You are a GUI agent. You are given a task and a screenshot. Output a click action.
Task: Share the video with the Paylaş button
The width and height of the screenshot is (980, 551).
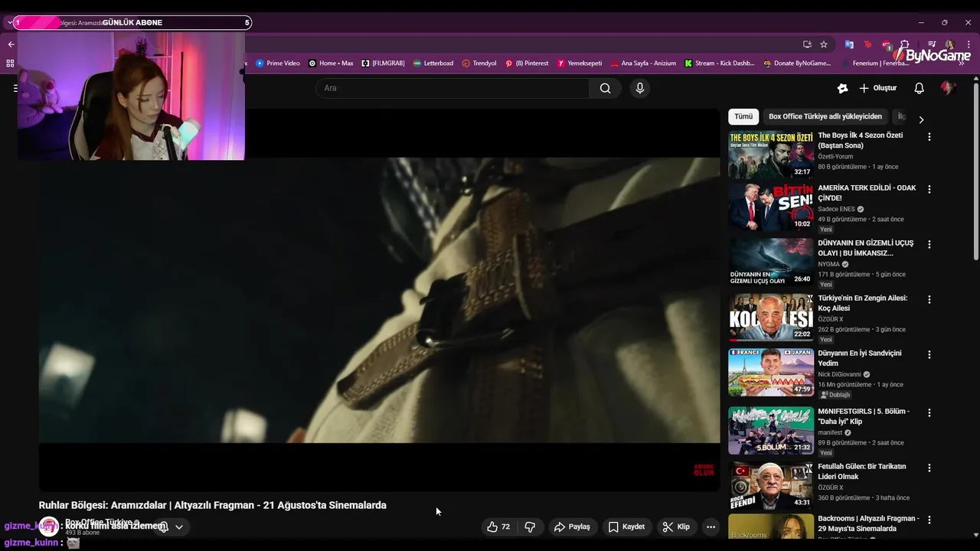(572, 527)
